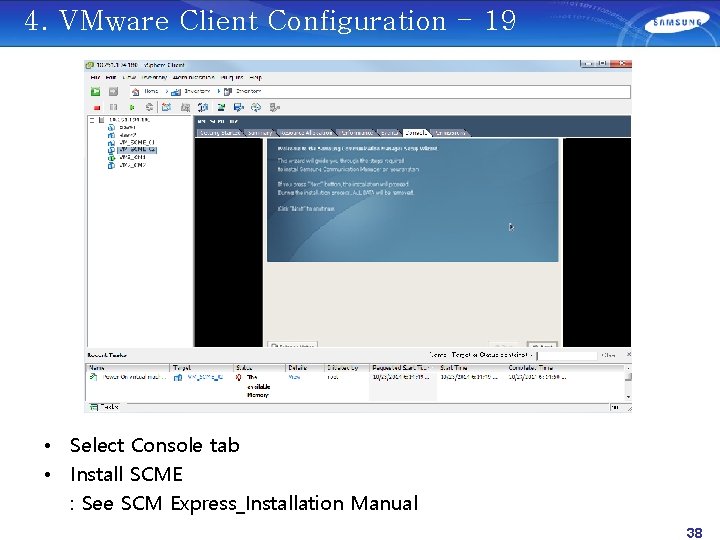Image resolution: width=720 pixels, height=540 pixels.
Task: Click Home text in breadcrumb bar
Action: 151,91
